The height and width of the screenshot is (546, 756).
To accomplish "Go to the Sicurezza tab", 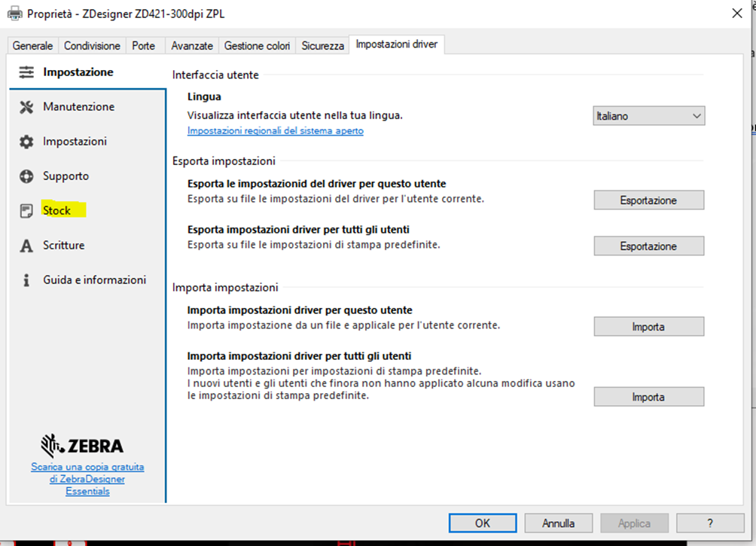I will pyautogui.click(x=322, y=46).
